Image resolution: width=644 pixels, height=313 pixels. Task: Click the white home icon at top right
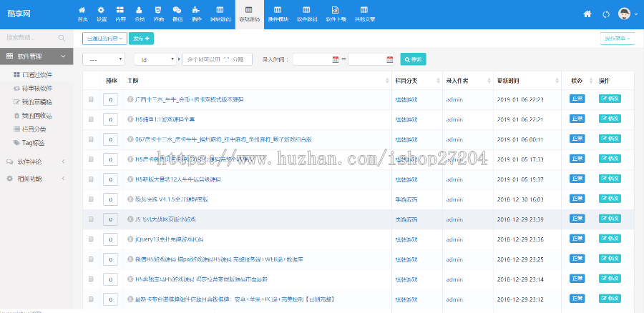tap(587, 14)
